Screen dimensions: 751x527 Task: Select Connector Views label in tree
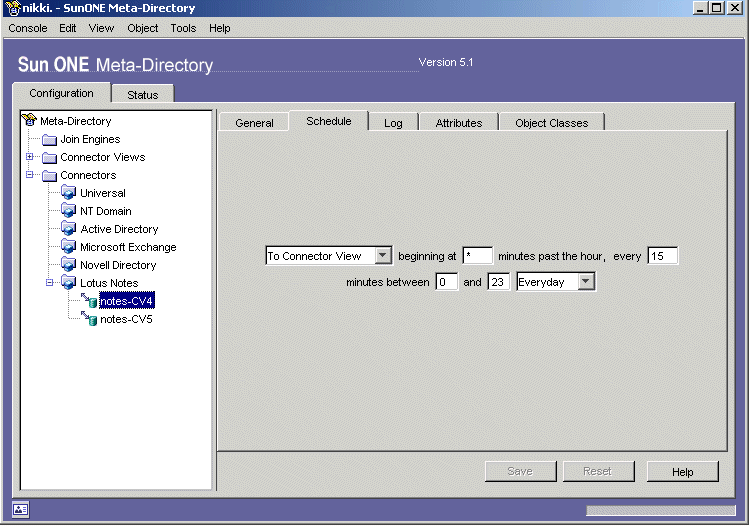(x=102, y=157)
